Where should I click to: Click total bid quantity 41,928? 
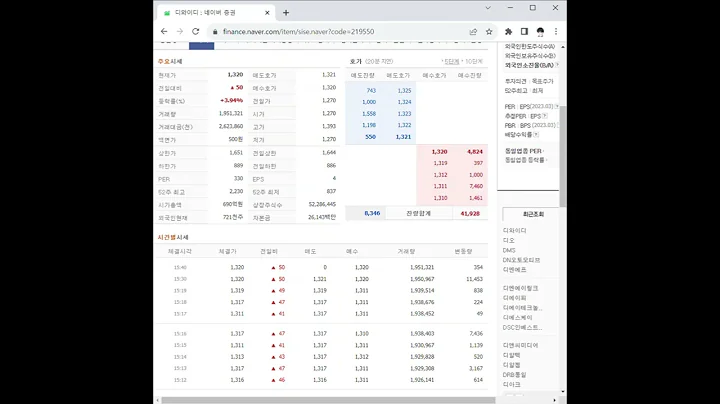tap(470, 213)
